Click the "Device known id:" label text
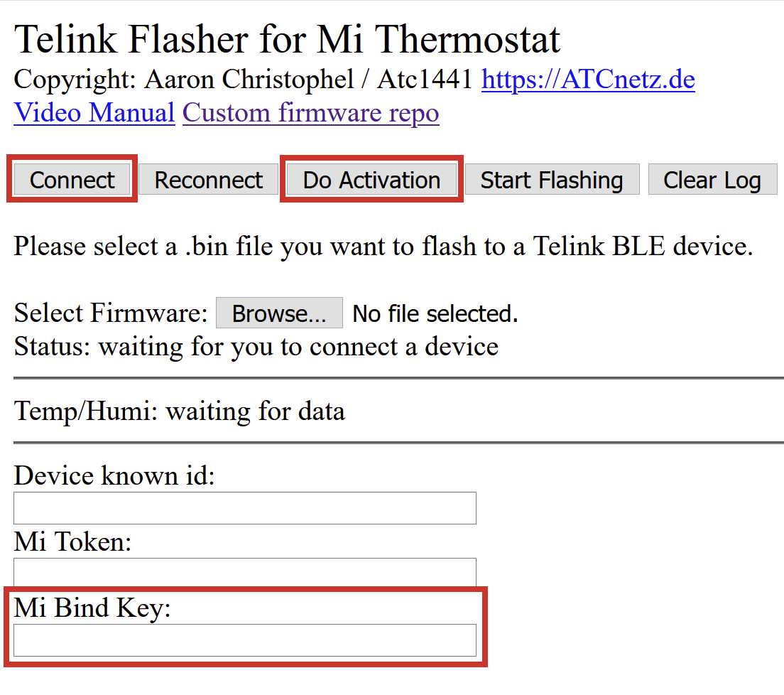The height and width of the screenshot is (695, 784). coord(114,475)
